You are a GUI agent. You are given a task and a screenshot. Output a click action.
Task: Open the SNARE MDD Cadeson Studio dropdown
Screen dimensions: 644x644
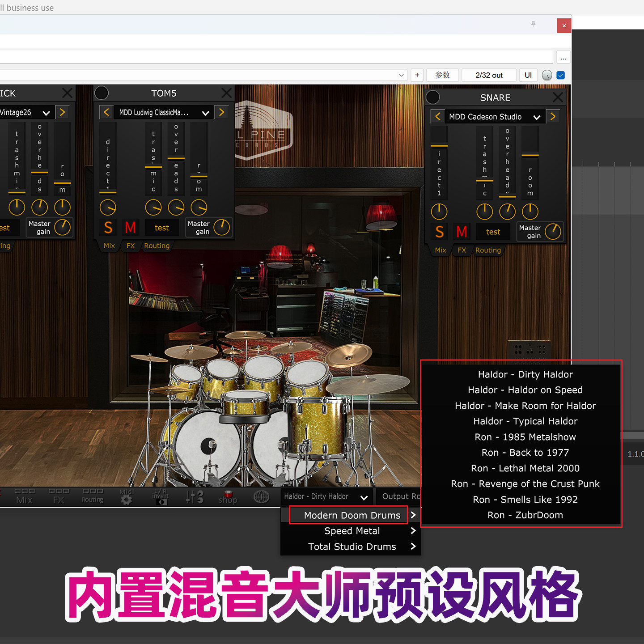(x=495, y=117)
